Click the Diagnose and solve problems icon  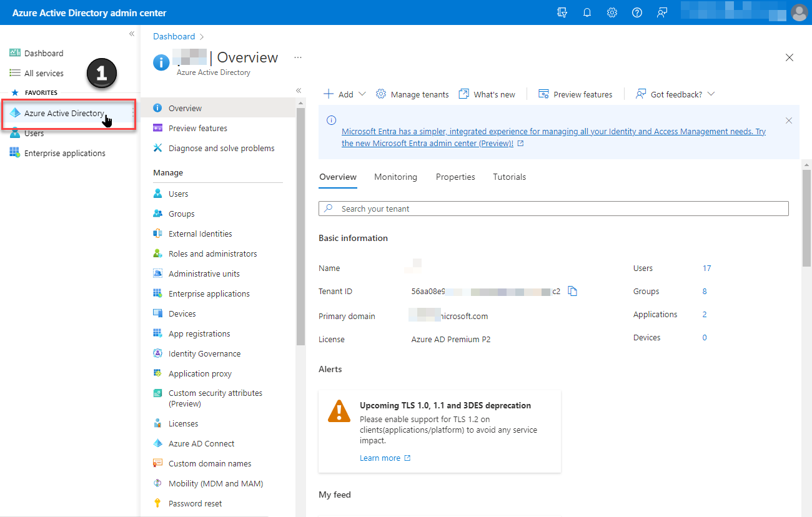click(x=157, y=148)
